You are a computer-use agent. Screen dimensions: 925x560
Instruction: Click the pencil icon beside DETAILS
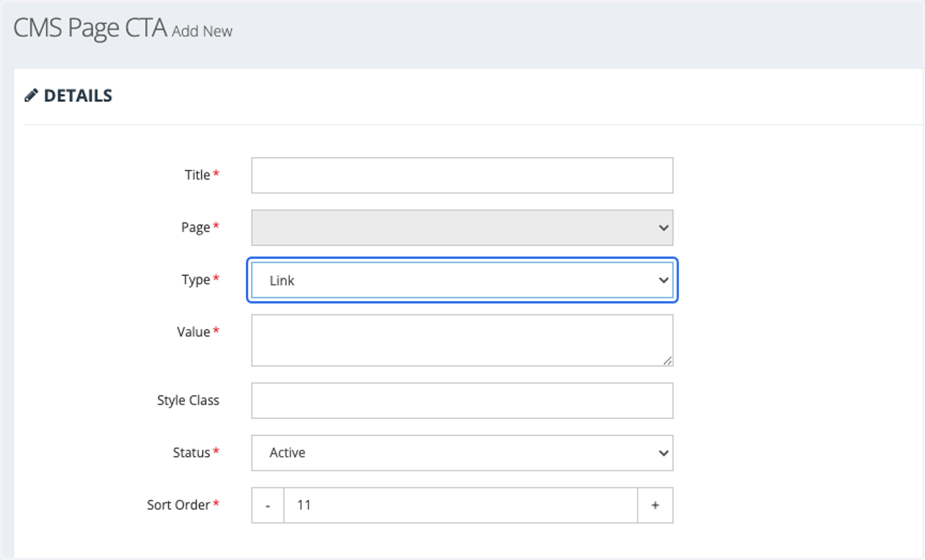[x=31, y=96]
